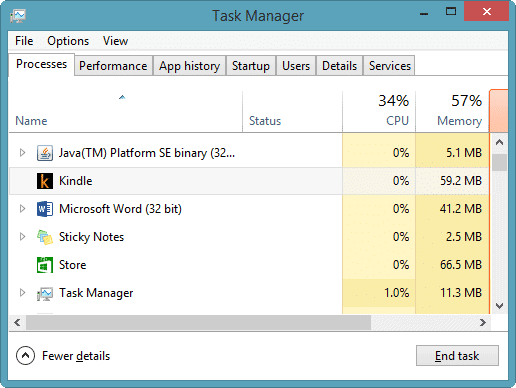This screenshot has height=388, width=516.
Task: Select the Microsoft Word (32 bit) name
Action: 120,209
